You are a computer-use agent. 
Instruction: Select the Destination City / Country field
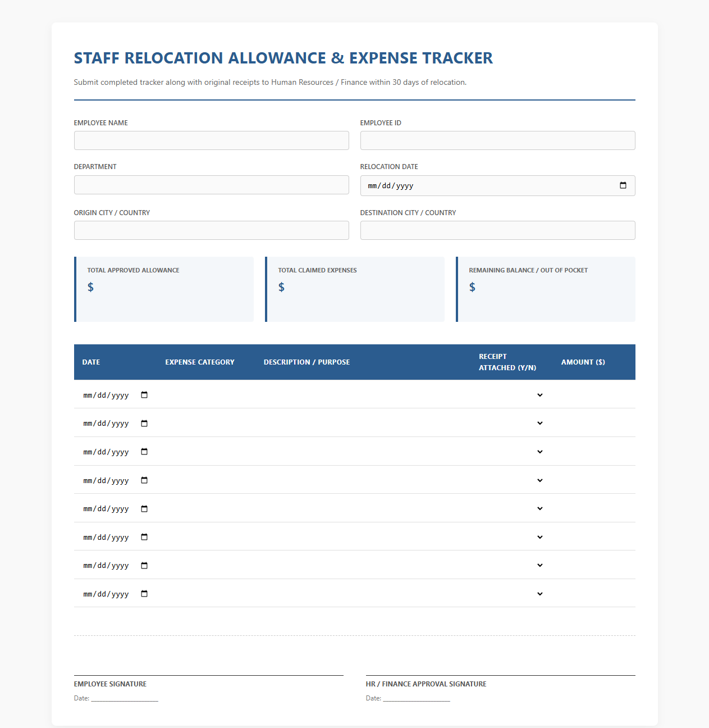pyautogui.click(x=497, y=230)
